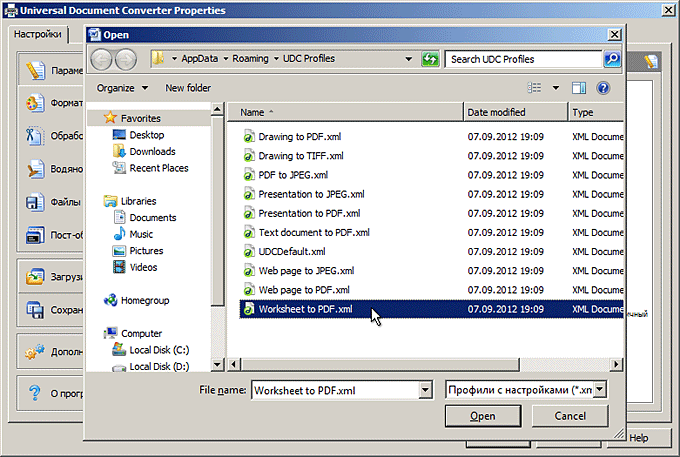This screenshot has height=457, width=680.
Task: Click the Пост-обработка icon in sidebar
Action: (x=35, y=235)
